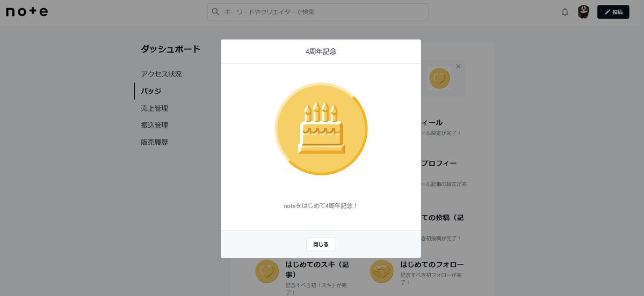
Task: Click the 記念すべき初「スキ」が完了！ description
Action: pyautogui.click(x=316, y=289)
